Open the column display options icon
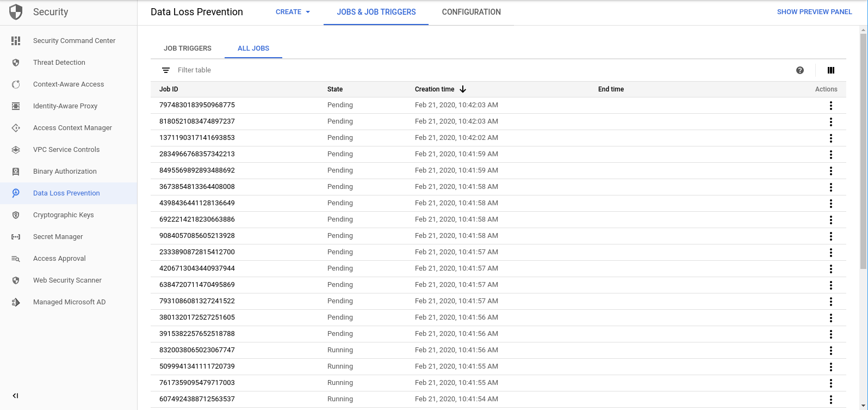Screen dimensions: 868x410 pos(830,70)
